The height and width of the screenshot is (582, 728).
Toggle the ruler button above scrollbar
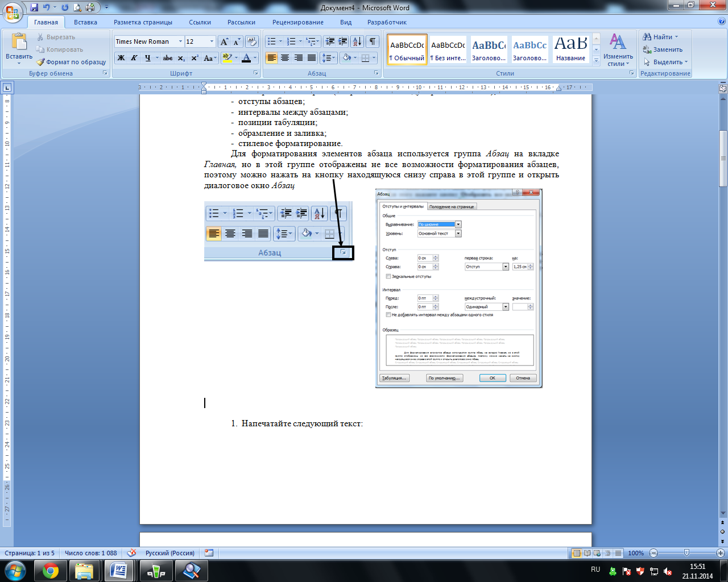tap(723, 88)
